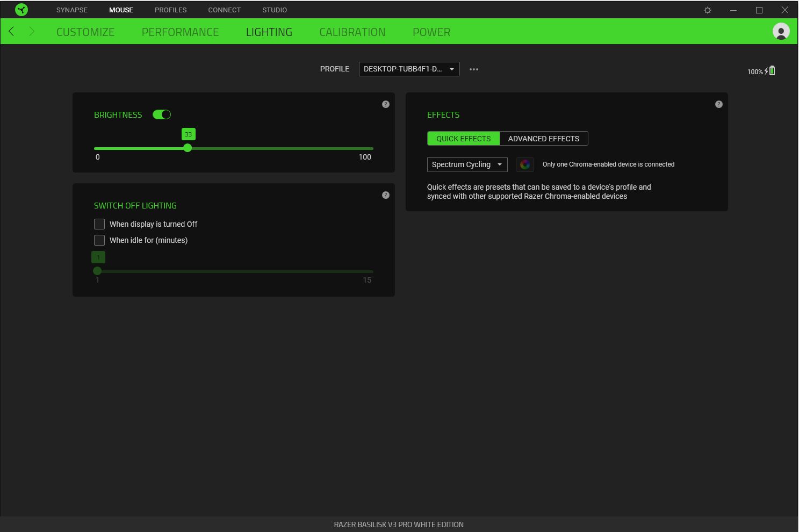Click 'Only one Chroma-enabled device is connected' text

[608, 164]
